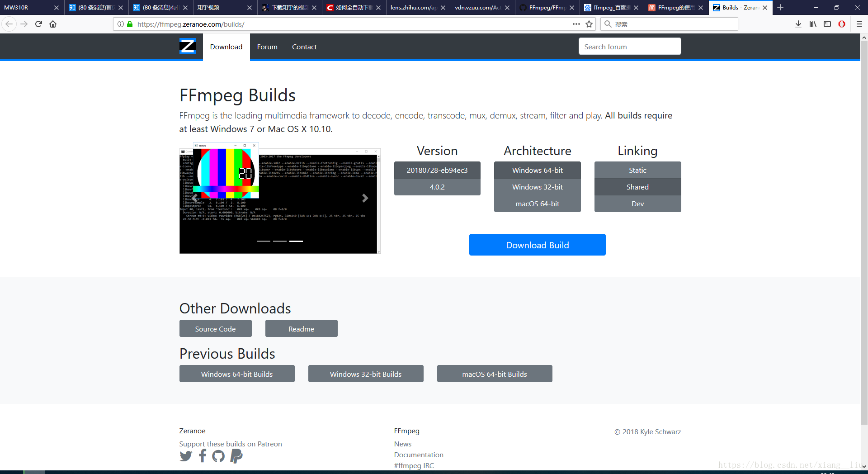Open macOS 64-bit Builds previous builds
Image resolution: width=868 pixels, height=474 pixels.
[495, 374]
